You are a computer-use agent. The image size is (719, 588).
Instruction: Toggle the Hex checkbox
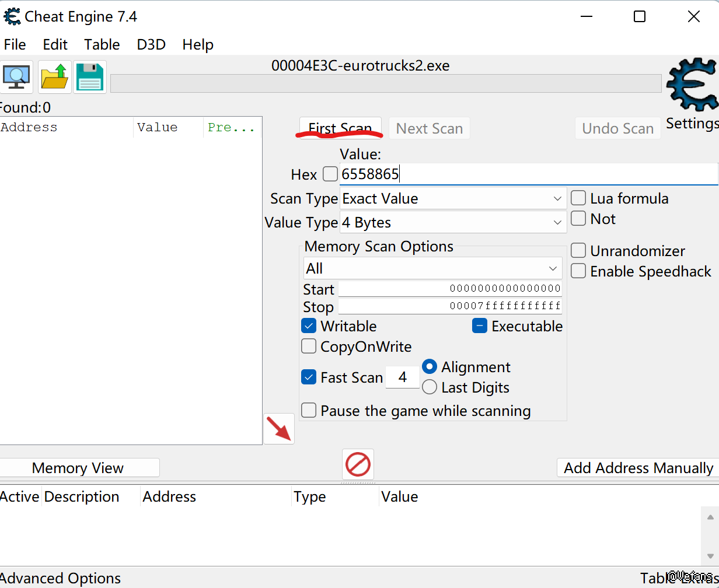[x=330, y=174]
